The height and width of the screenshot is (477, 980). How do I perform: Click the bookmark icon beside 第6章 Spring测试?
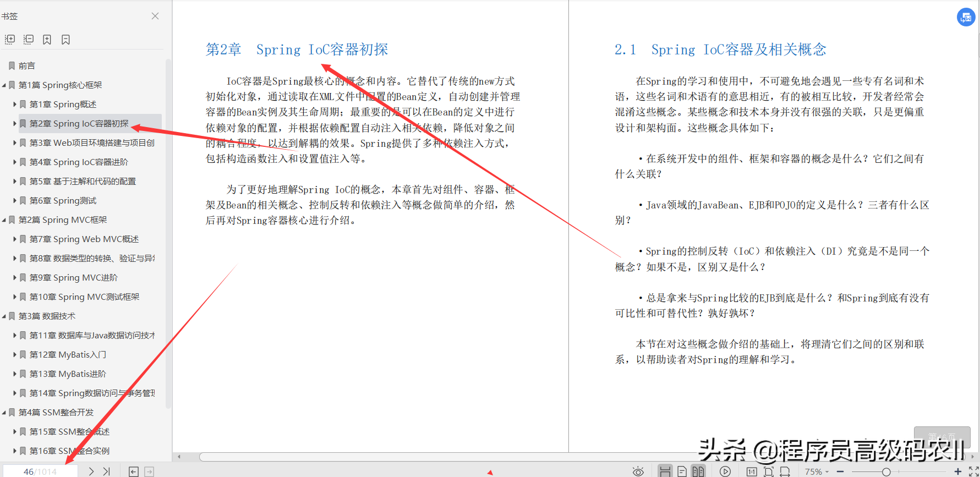click(23, 200)
